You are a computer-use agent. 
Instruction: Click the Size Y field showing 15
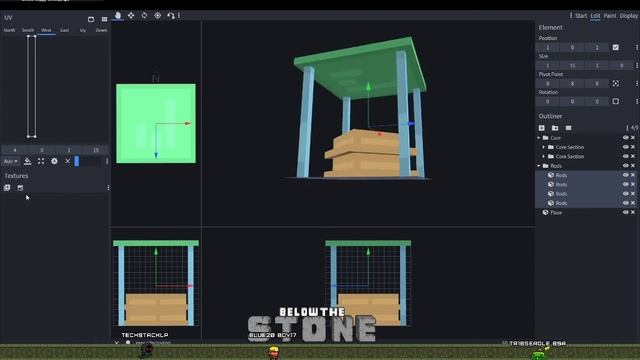(x=572, y=65)
